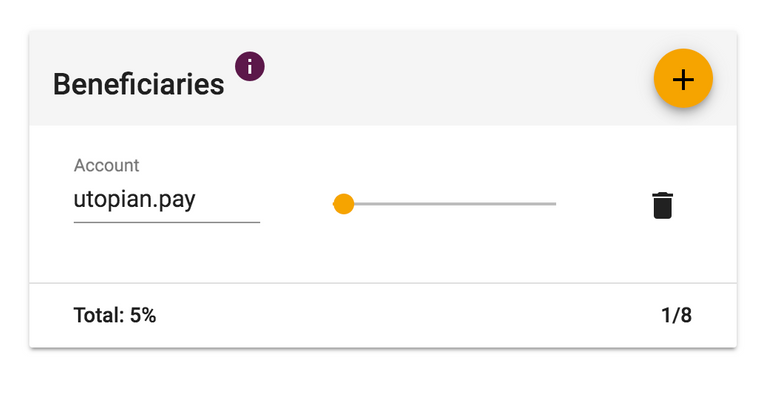Click the underline beneath the utopian.pay field
The image size is (768, 394).
[x=167, y=222]
